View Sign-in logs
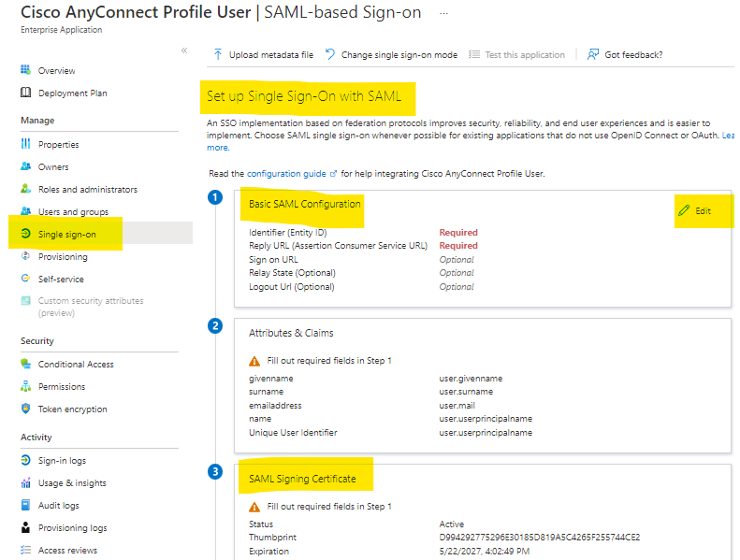740x560 pixels. tap(62, 461)
